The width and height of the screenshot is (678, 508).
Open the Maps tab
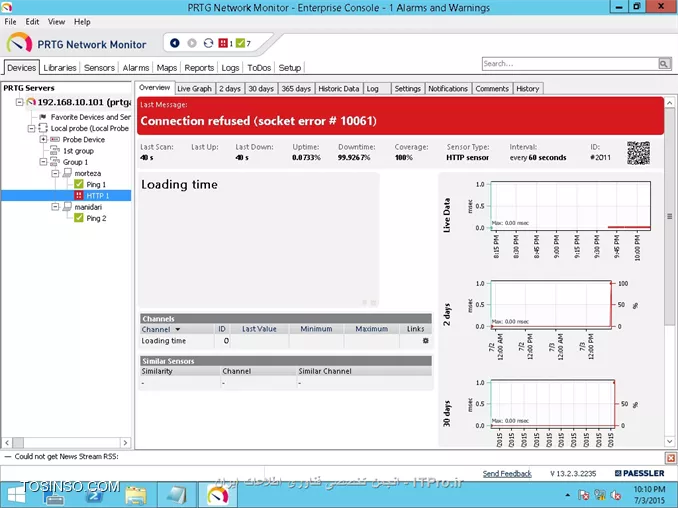click(166, 68)
